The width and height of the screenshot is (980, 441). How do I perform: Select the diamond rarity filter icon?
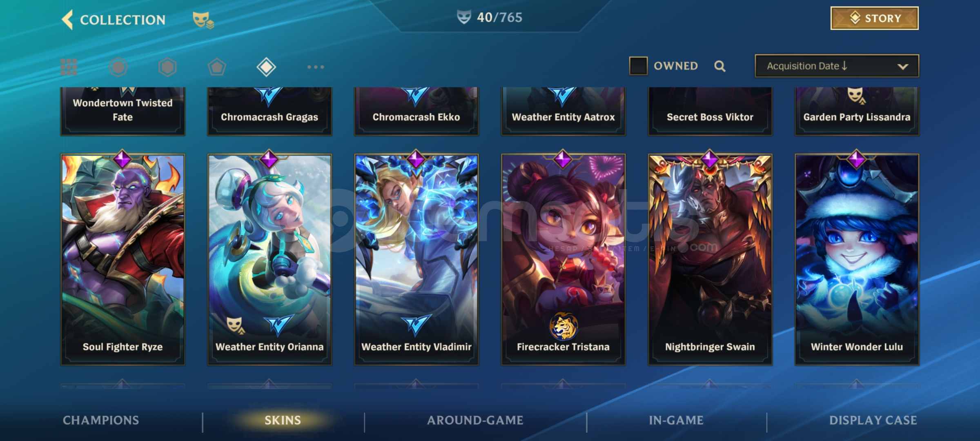coord(266,67)
